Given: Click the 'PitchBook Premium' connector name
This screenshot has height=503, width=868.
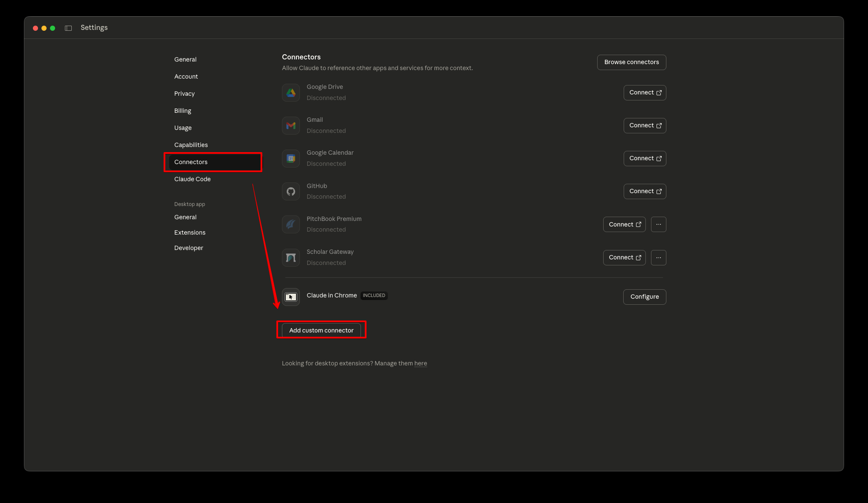Looking at the screenshot, I should pos(334,219).
